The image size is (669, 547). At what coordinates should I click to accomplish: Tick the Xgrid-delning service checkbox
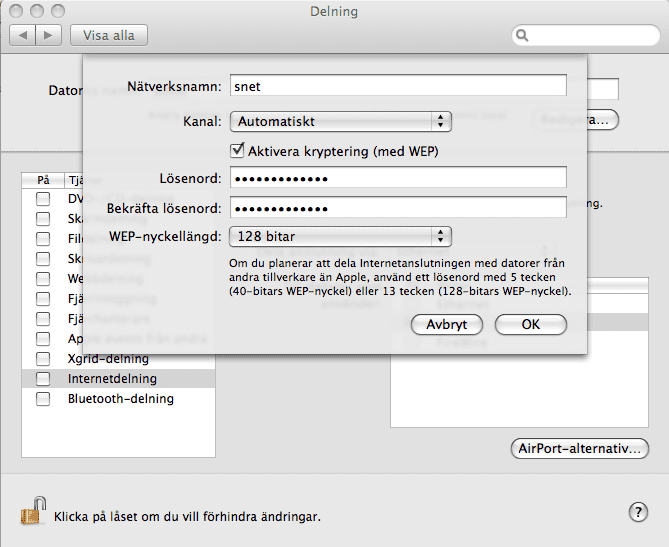tap(43, 359)
